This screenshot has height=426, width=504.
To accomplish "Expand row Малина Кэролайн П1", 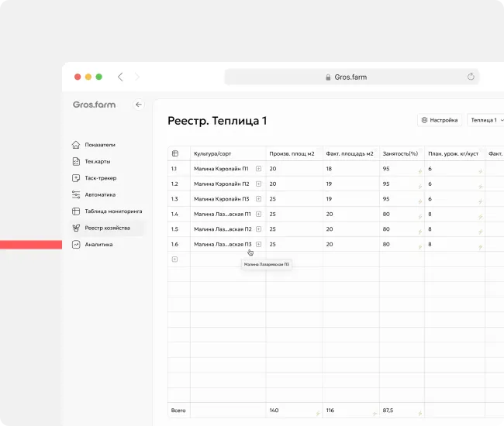I will point(258,169).
